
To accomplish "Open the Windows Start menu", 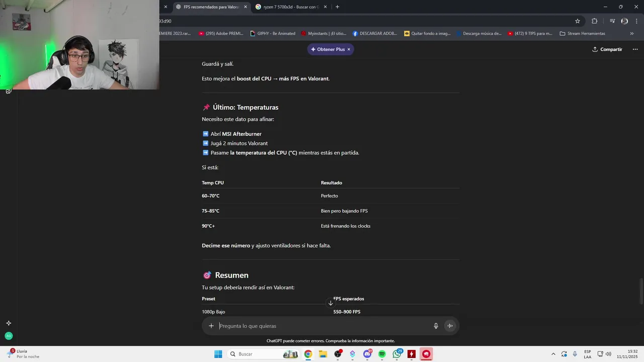I will click(218, 354).
